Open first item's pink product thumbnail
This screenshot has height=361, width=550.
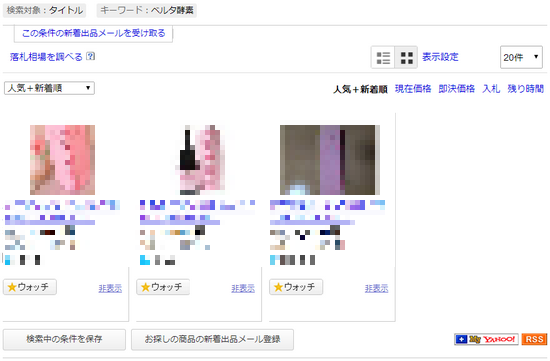point(62,160)
